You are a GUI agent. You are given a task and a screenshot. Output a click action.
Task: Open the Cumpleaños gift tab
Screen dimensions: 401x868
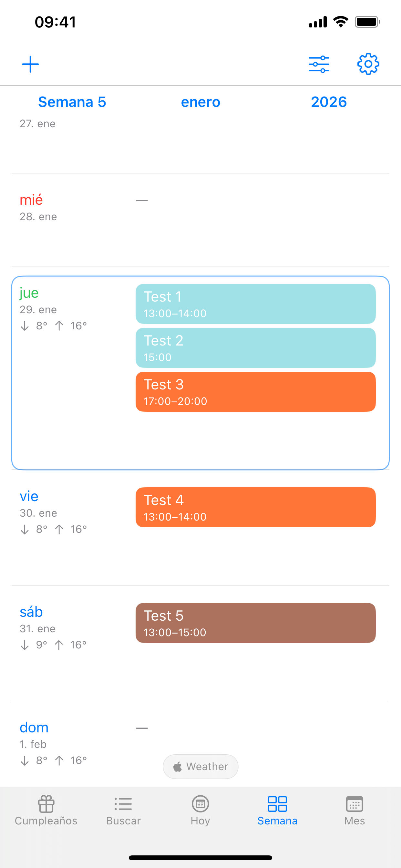[46, 810]
